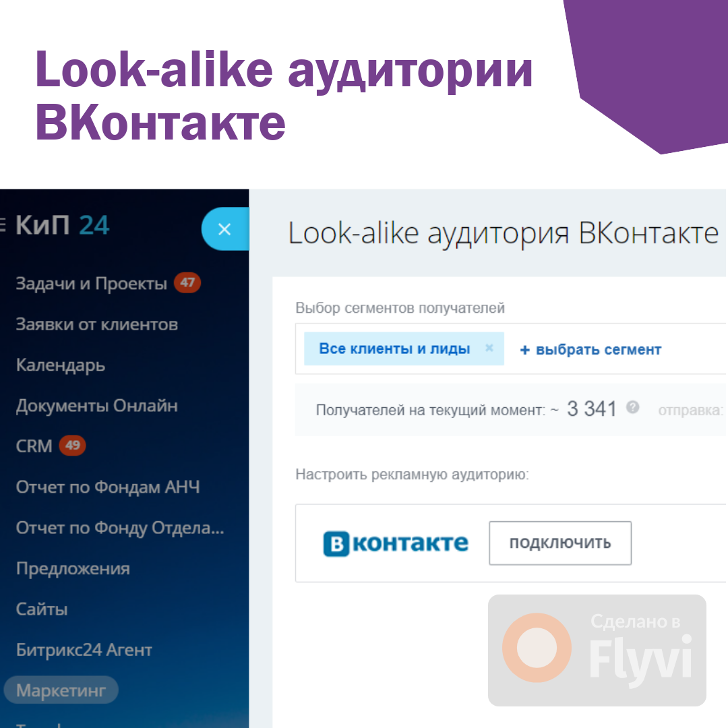Click the Выбор сегментов получателей label
Screen dimensions: 728x728
coord(400,308)
